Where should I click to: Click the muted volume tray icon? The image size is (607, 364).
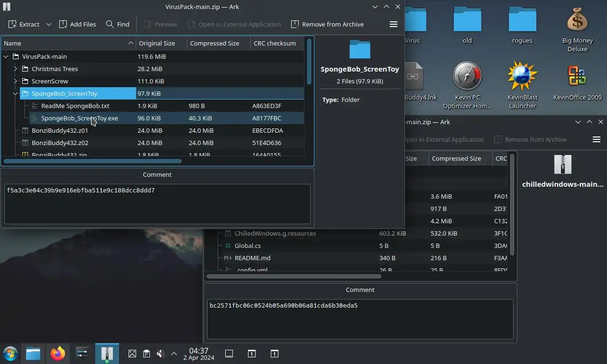pyautogui.click(x=161, y=354)
